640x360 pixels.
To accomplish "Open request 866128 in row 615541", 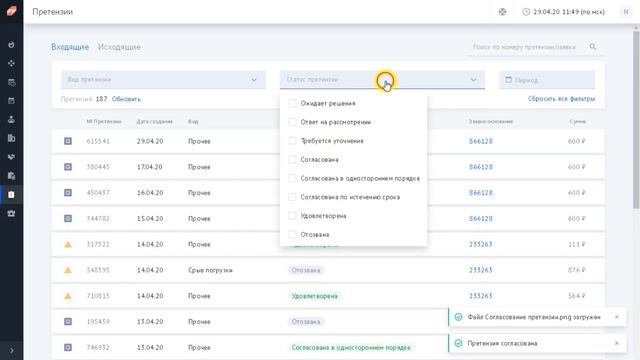I will [x=481, y=141].
